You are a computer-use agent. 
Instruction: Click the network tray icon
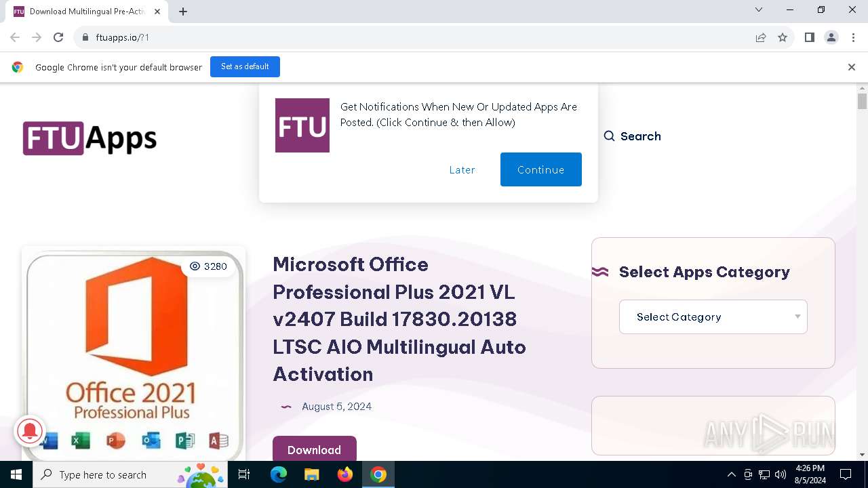point(764,474)
